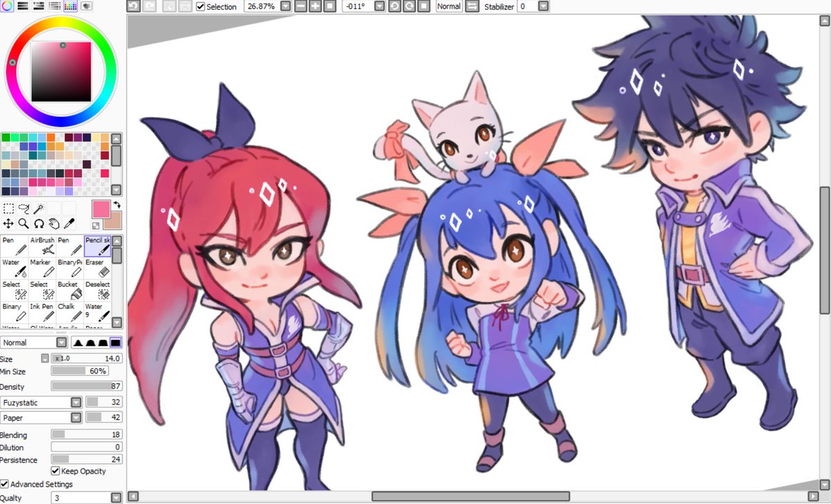This screenshot has height=504, width=831.
Task: Open the zoom percentage dropdown
Action: [x=285, y=6]
